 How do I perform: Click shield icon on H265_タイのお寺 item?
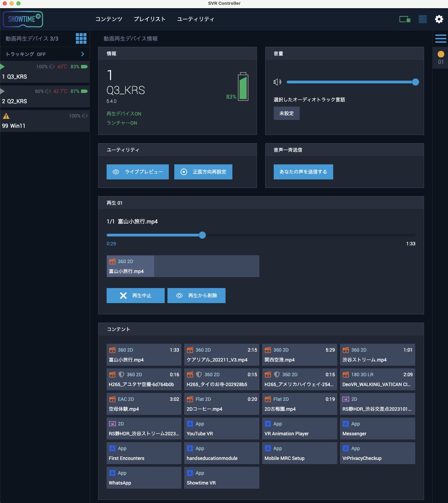[x=199, y=375]
